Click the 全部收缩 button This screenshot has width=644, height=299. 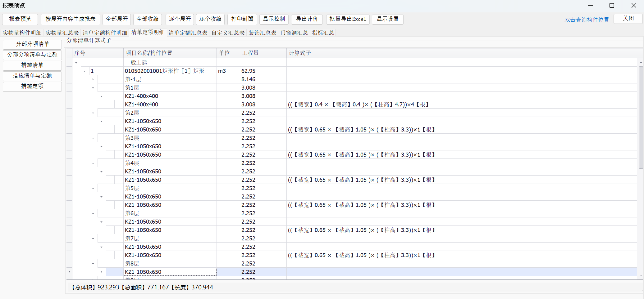click(x=148, y=19)
